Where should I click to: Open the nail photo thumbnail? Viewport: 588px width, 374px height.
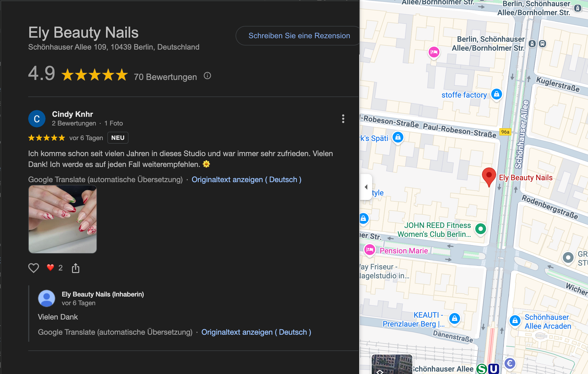pyautogui.click(x=63, y=219)
